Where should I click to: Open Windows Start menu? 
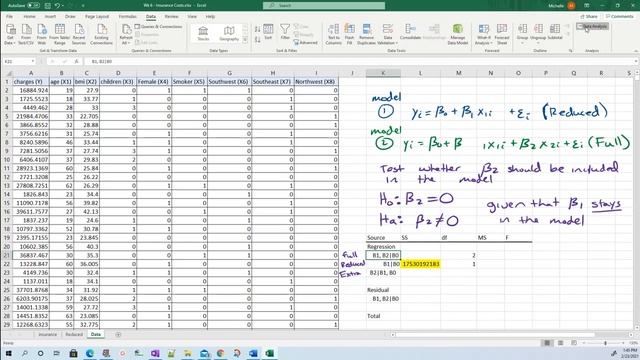click(8, 353)
